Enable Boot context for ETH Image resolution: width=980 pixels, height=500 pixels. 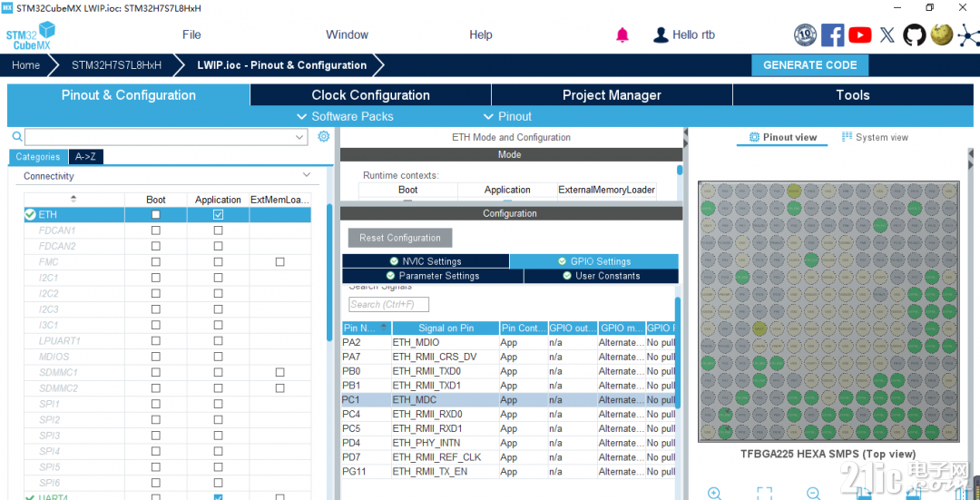[156, 214]
